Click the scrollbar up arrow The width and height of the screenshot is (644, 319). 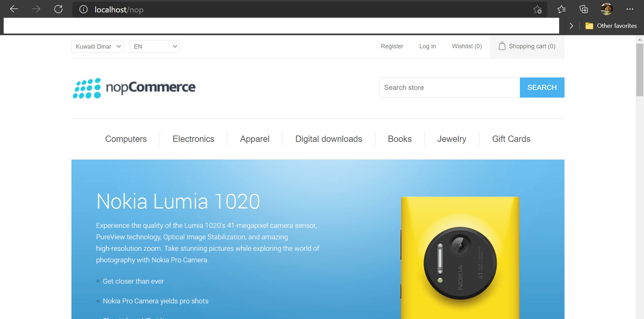[x=640, y=39]
